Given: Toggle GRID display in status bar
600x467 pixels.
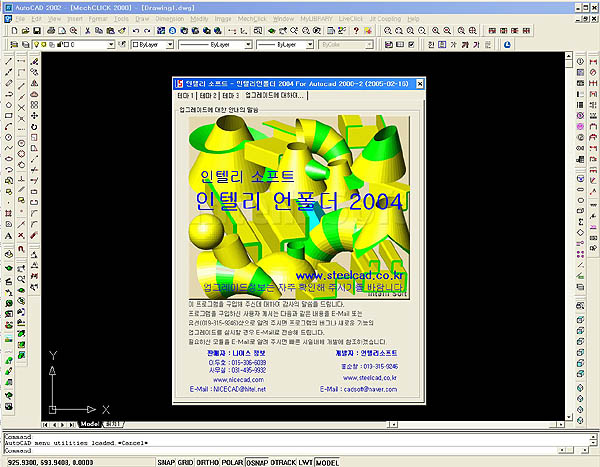Looking at the screenshot, I should click(x=185, y=462).
